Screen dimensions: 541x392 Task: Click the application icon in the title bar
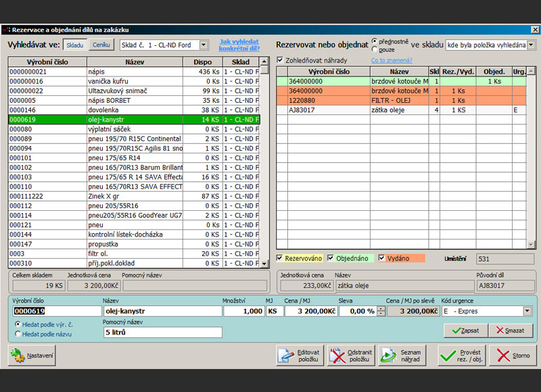pos(6,30)
